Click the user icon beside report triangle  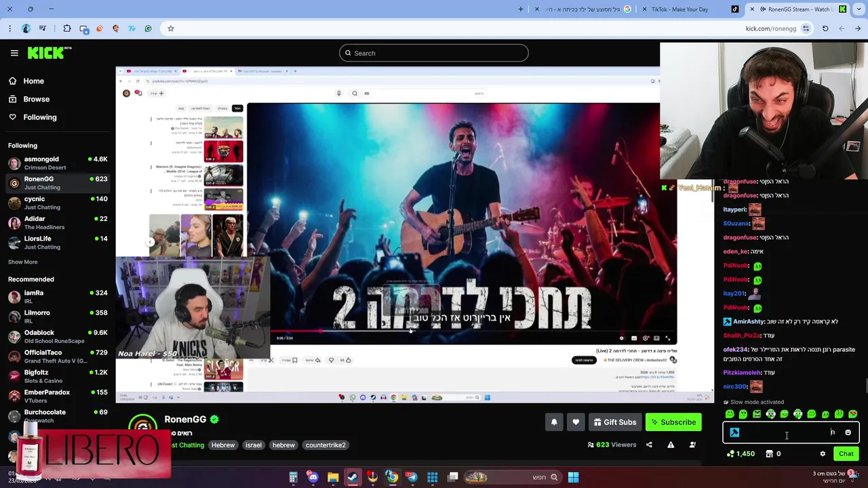point(692,445)
